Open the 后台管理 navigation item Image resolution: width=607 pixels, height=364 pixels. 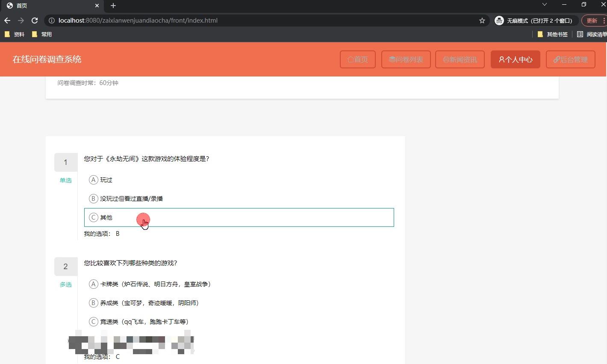pyautogui.click(x=571, y=59)
